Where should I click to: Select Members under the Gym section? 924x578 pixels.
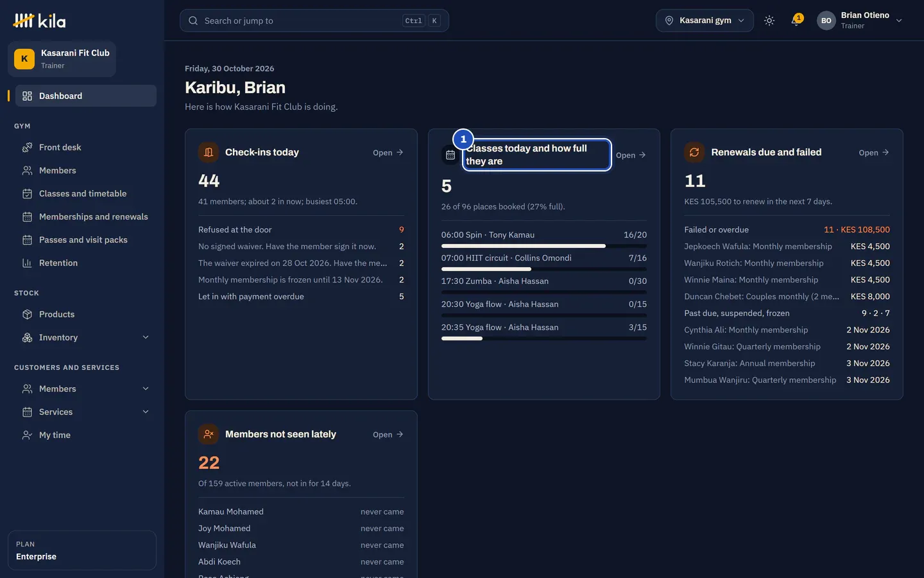click(x=86, y=170)
